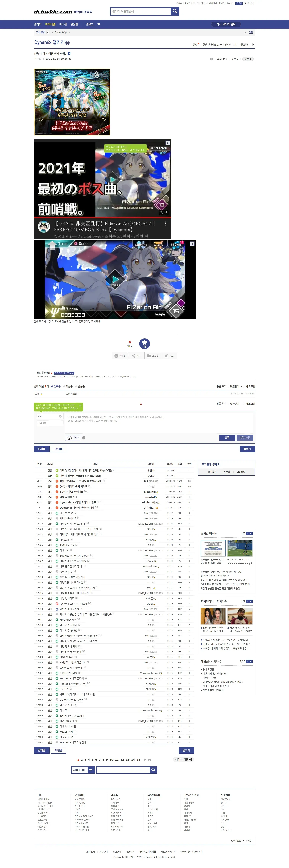Click the 로그인 button at top
The width and height of the screenshot is (289, 868).
point(239,3)
